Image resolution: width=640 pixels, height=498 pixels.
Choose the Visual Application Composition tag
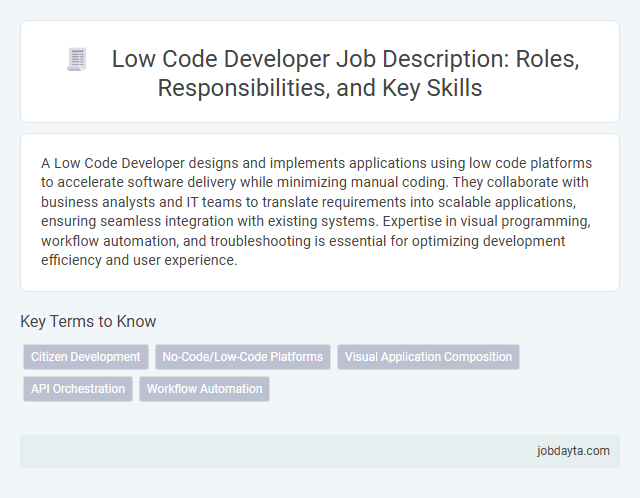click(428, 357)
